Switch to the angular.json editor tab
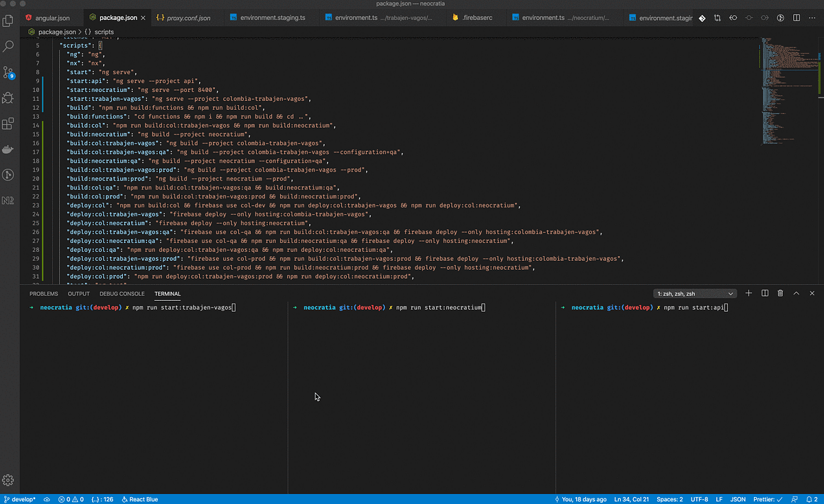 pyautogui.click(x=47, y=18)
